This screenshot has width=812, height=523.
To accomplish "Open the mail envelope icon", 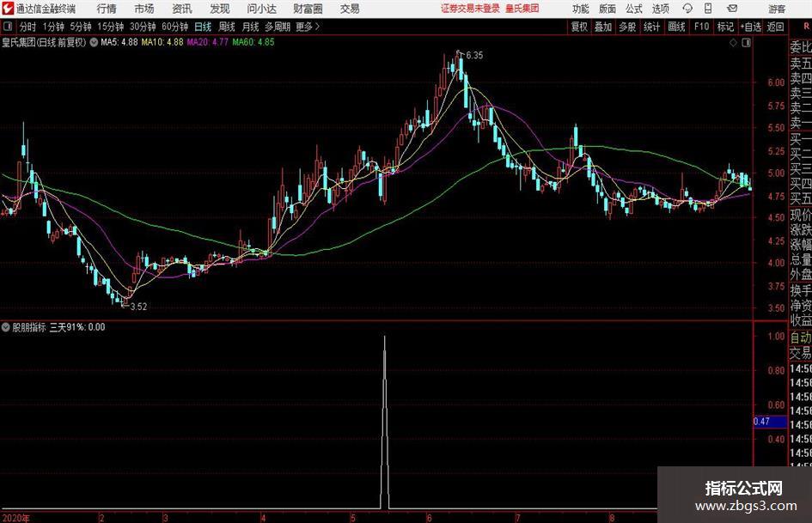I will (732, 9).
